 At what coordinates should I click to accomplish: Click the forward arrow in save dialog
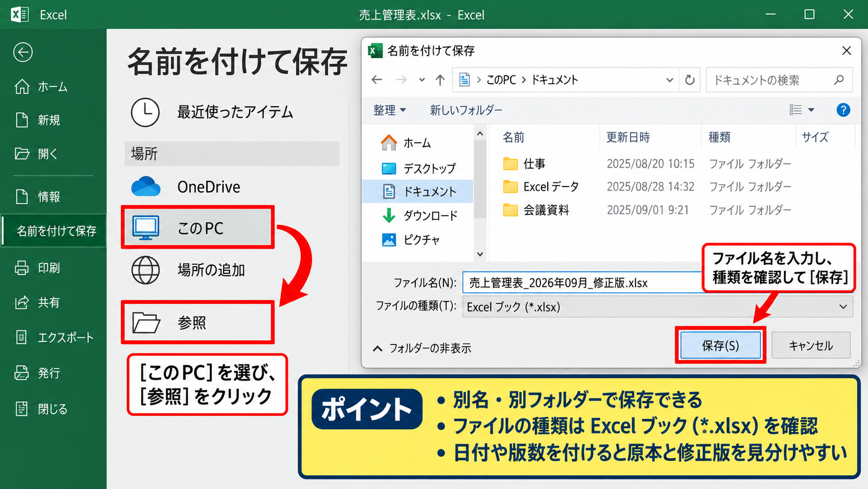tap(401, 80)
